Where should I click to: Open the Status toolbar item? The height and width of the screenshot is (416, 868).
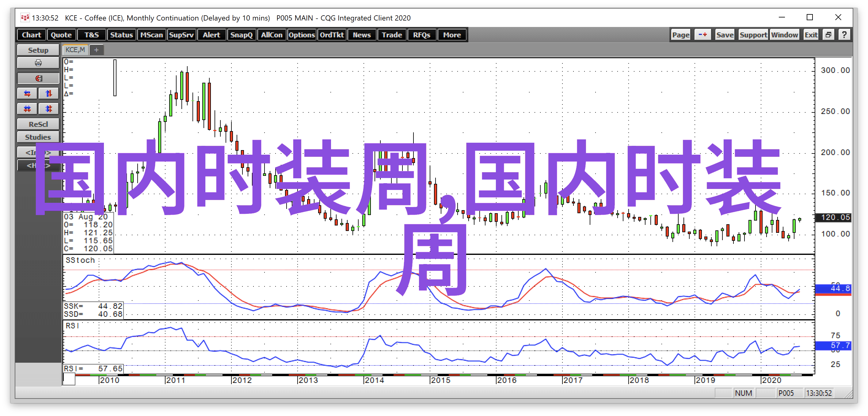tap(121, 35)
